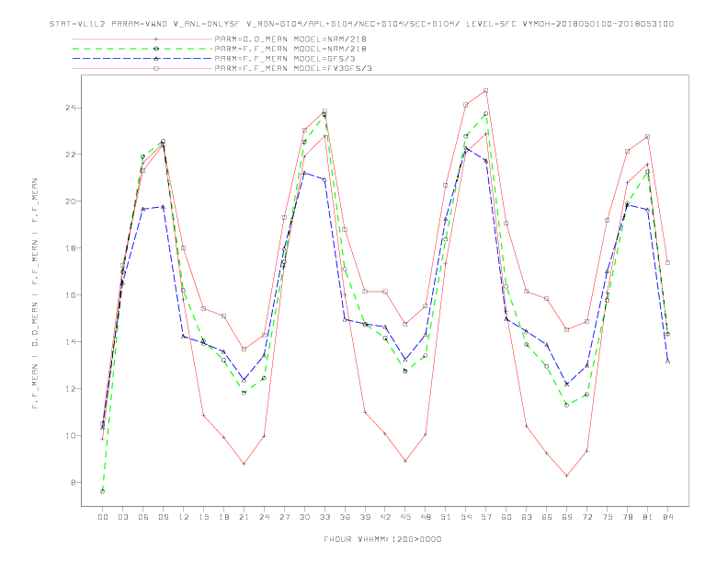The height and width of the screenshot is (563, 728).
Task: Click x-axis tick label 48
Action: coord(426,517)
